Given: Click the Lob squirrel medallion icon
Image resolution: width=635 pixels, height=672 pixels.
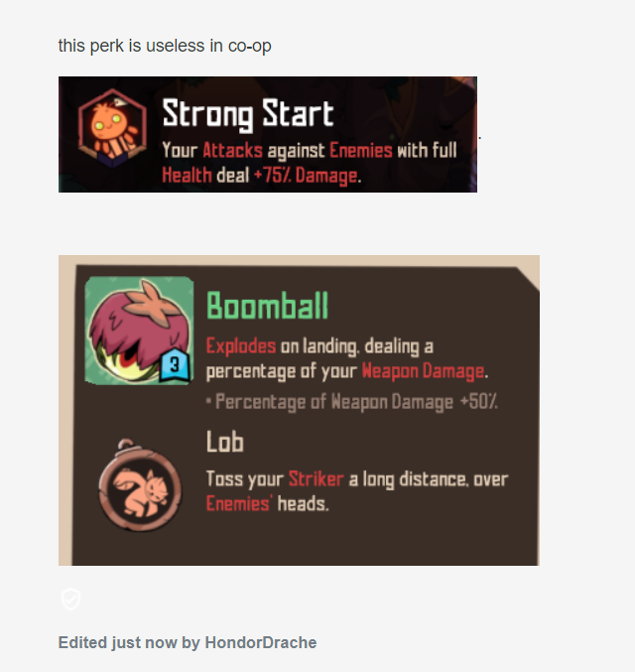Looking at the screenshot, I should coord(140,484).
